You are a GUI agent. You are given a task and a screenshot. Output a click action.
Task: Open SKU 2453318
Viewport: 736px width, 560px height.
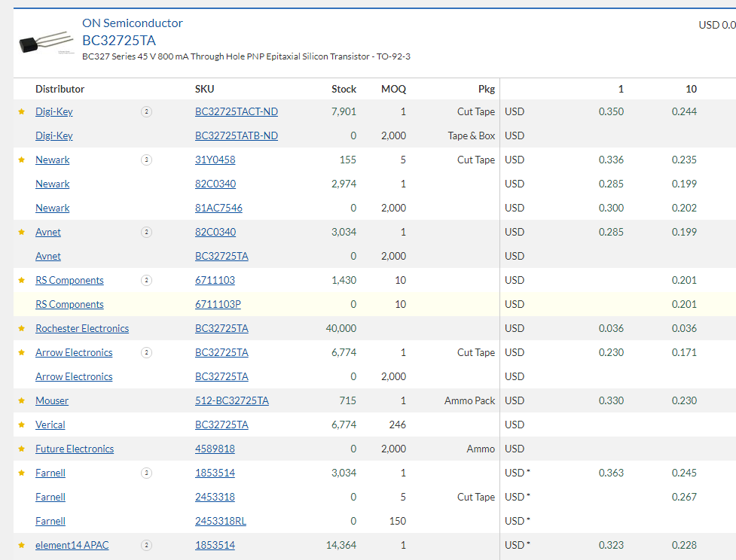[x=215, y=498]
